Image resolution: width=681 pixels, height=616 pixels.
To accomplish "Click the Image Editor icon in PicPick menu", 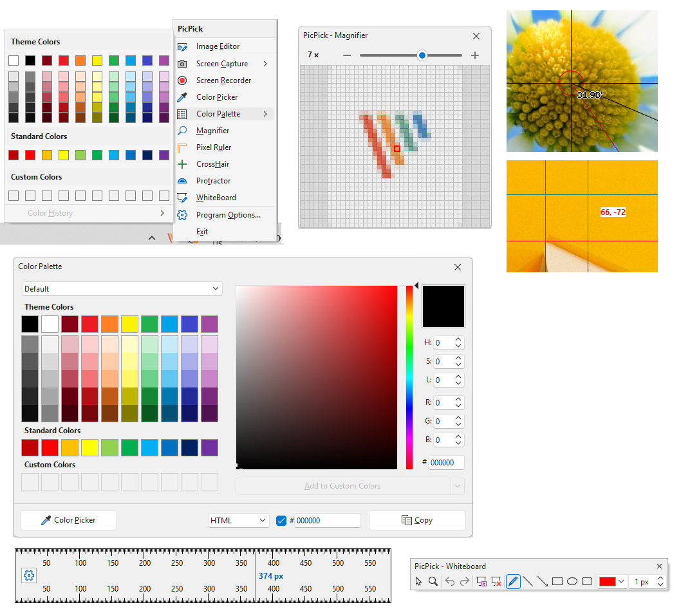I will 182,46.
